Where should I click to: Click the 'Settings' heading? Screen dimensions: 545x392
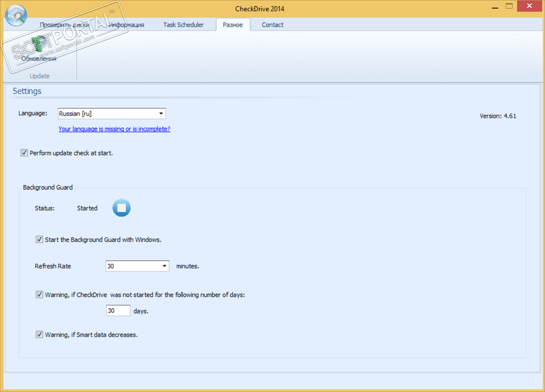tap(27, 91)
